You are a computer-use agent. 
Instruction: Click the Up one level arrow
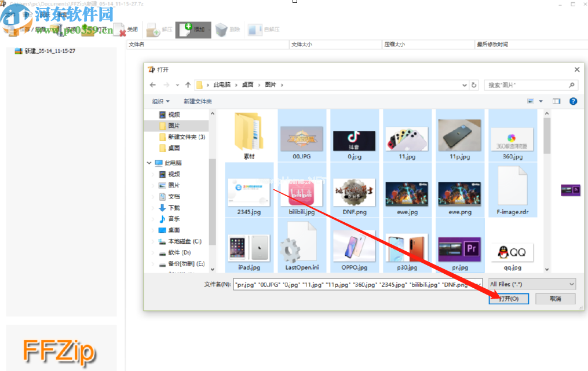[x=188, y=85]
